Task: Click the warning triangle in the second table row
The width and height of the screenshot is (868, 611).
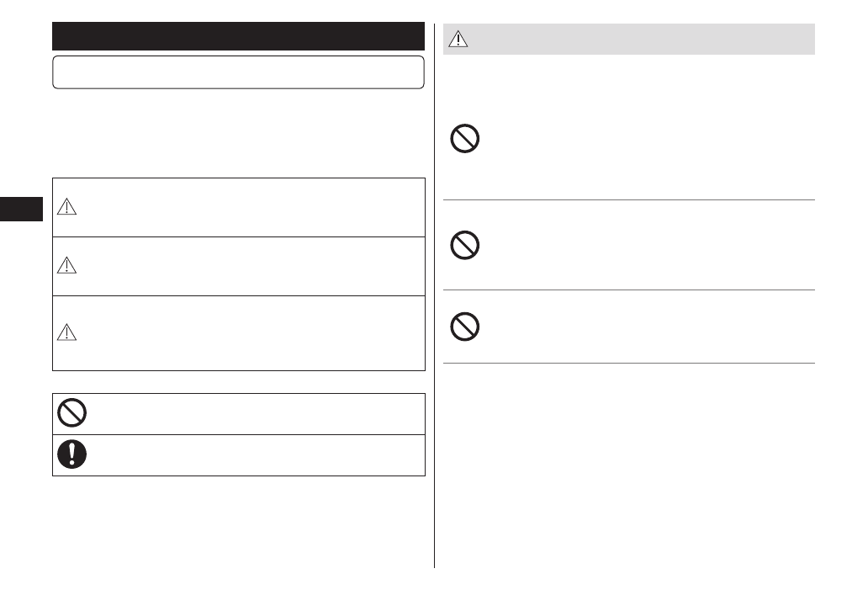Action: tap(67, 265)
